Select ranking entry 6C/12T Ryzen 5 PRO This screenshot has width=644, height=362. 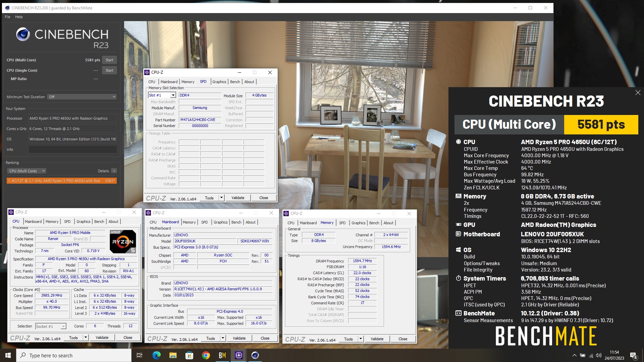click(62, 181)
